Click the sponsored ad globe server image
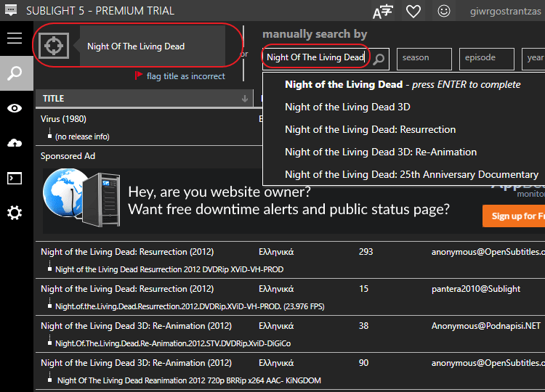Screen dimensions: 545x392 click(81, 197)
